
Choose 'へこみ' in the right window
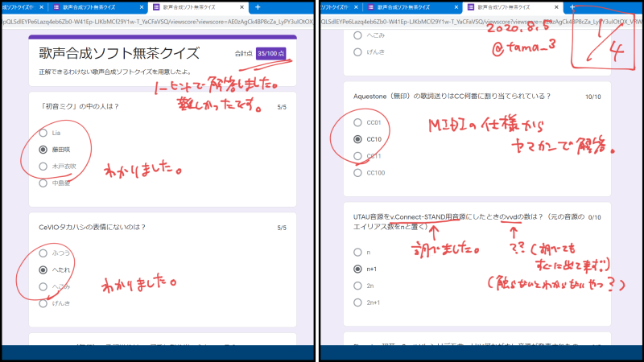(357, 35)
